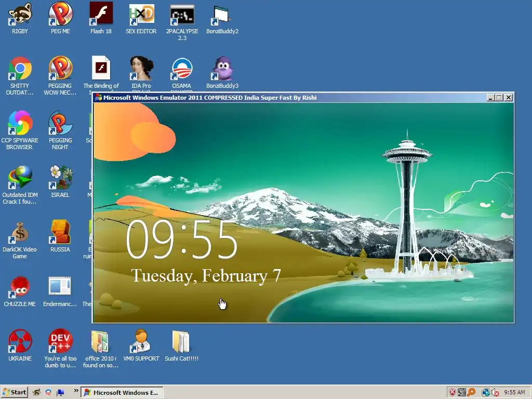The image size is (532, 399).
Task: Maximize the Microsoft Windows Emulator window
Action: (x=499, y=98)
